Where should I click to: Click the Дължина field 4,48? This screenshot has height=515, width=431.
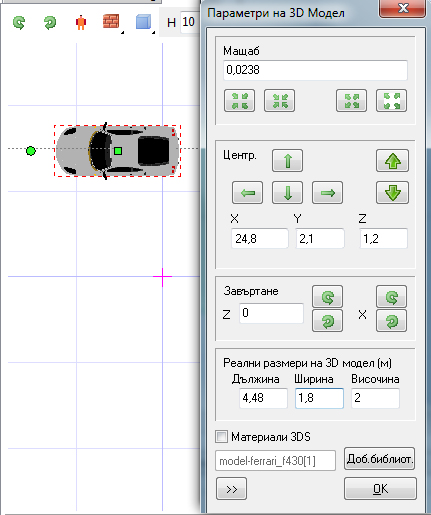click(x=263, y=398)
